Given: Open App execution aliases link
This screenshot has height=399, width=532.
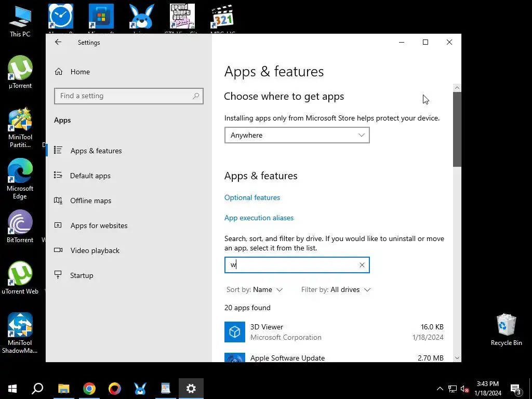Looking at the screenshot, I should point(259,218).
